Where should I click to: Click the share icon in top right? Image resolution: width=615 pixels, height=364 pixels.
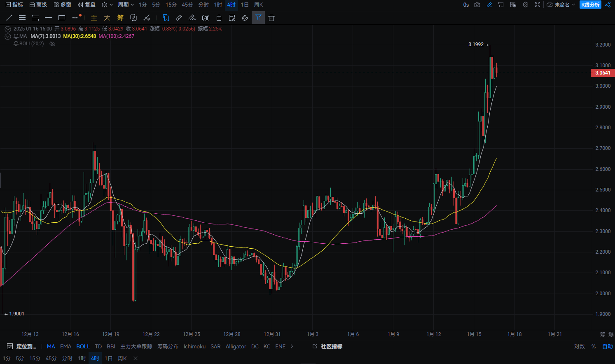608,5
